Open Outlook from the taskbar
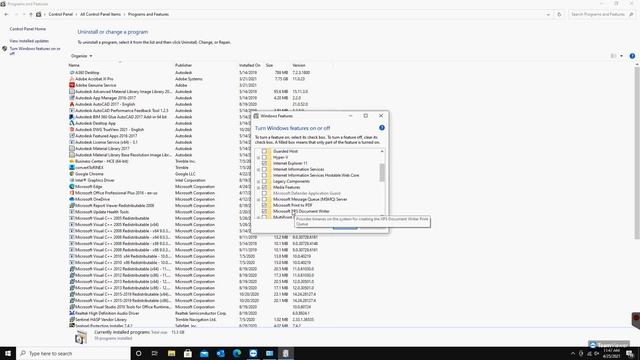 coord(220,353)
